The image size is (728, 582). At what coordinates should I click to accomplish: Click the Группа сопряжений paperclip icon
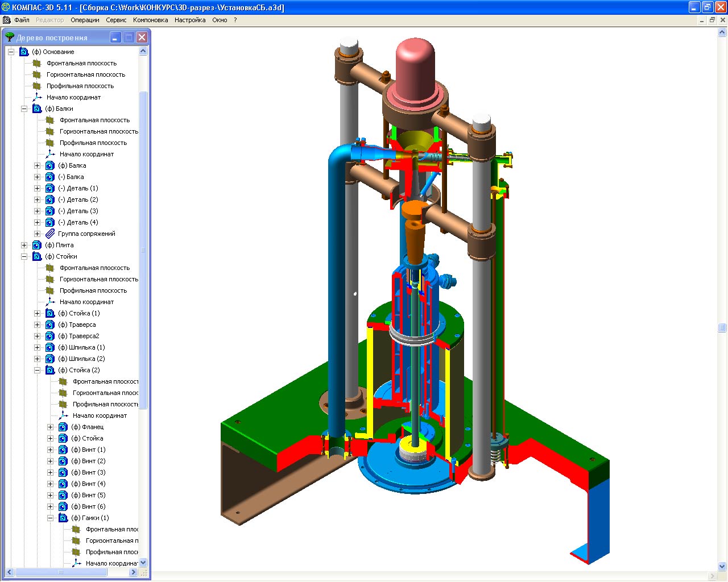[50, 234]
